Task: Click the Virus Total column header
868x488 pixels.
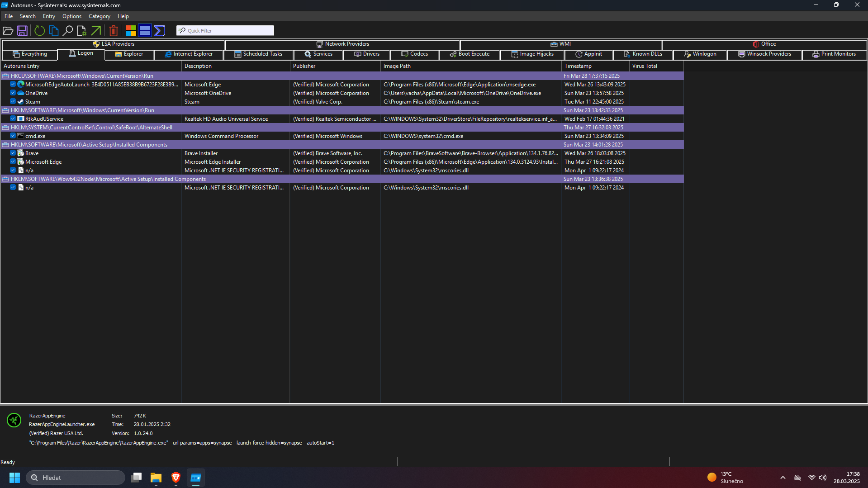Action: pos(656,66)
